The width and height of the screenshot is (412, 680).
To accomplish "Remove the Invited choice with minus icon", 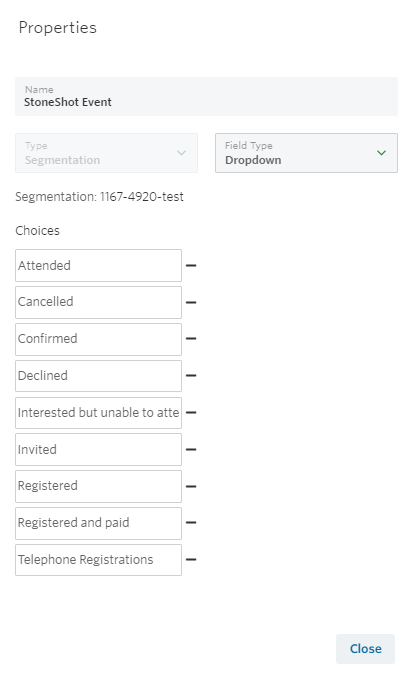I will pos(191,450).
